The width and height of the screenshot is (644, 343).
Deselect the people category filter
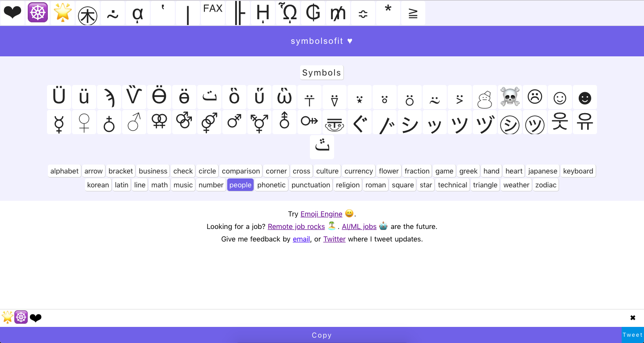point(240,185)
